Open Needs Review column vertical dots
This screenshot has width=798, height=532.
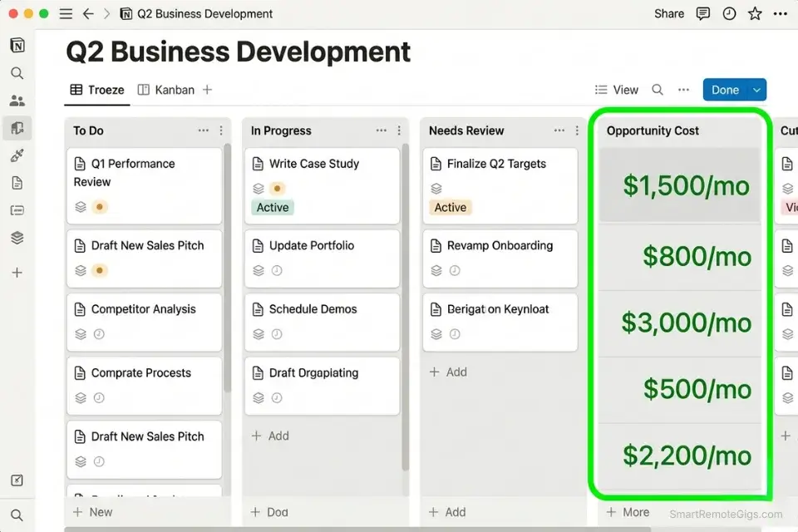pyautogui.click(x=577, y=131)
